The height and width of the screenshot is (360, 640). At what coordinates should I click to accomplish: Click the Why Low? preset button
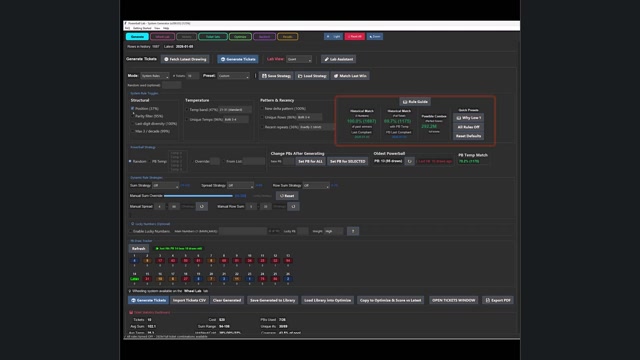coord(469,118)
